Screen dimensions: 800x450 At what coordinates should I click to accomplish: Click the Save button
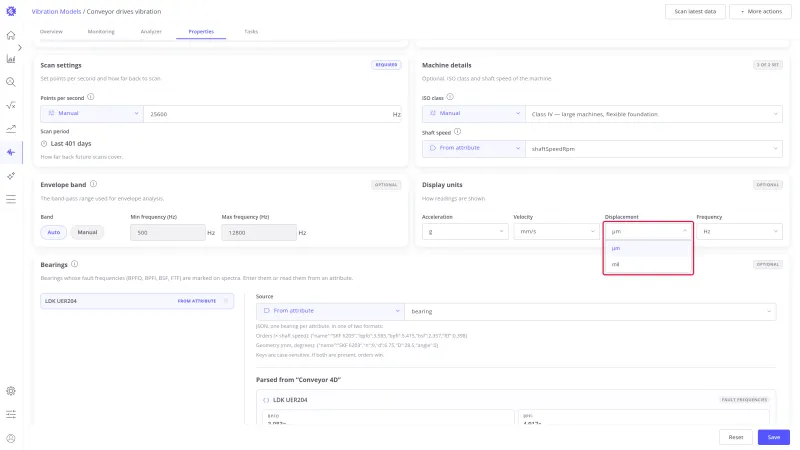pyautogui.click(x=773, y=437)
